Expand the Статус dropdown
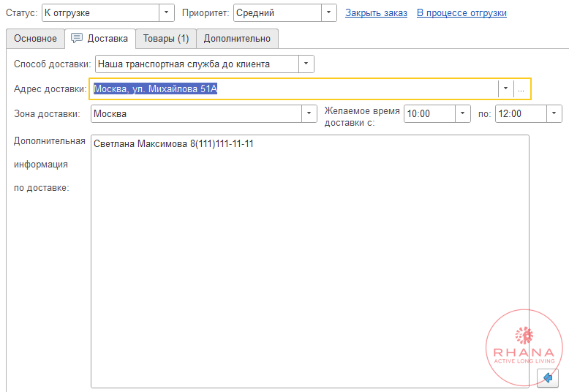The image size is (569, 392). (x=167, y=12)
